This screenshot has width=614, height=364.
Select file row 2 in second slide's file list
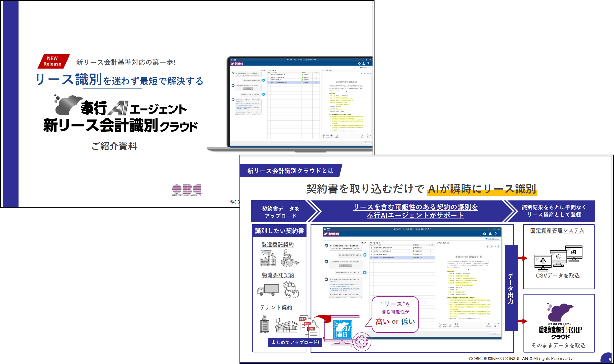tap(403, 251)
